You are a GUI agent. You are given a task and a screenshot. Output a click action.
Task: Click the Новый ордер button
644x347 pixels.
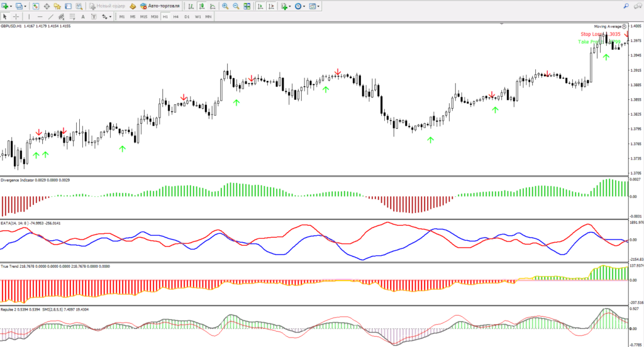click(x=107, y=6)
